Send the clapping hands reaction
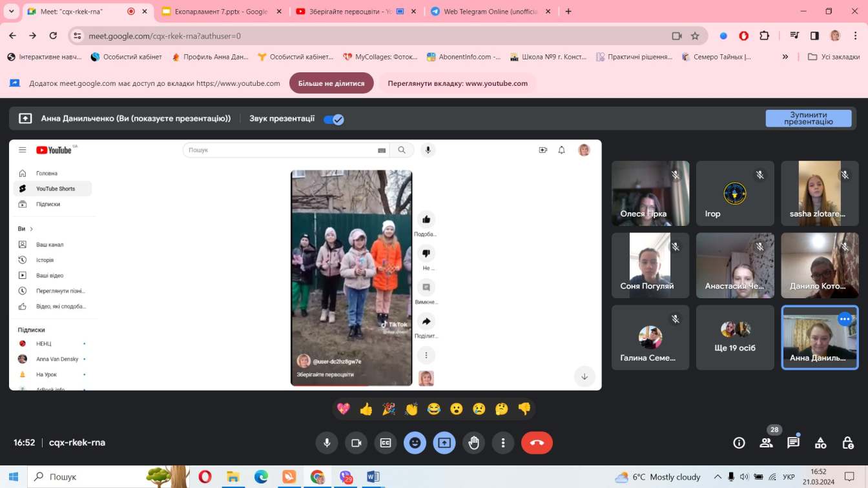The height and width of the screenshot is (488, 868). click(x=411, y=409)
